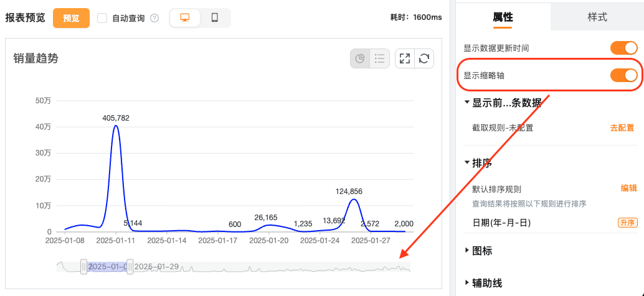Switch to the 样式 tab

(597, 17)
